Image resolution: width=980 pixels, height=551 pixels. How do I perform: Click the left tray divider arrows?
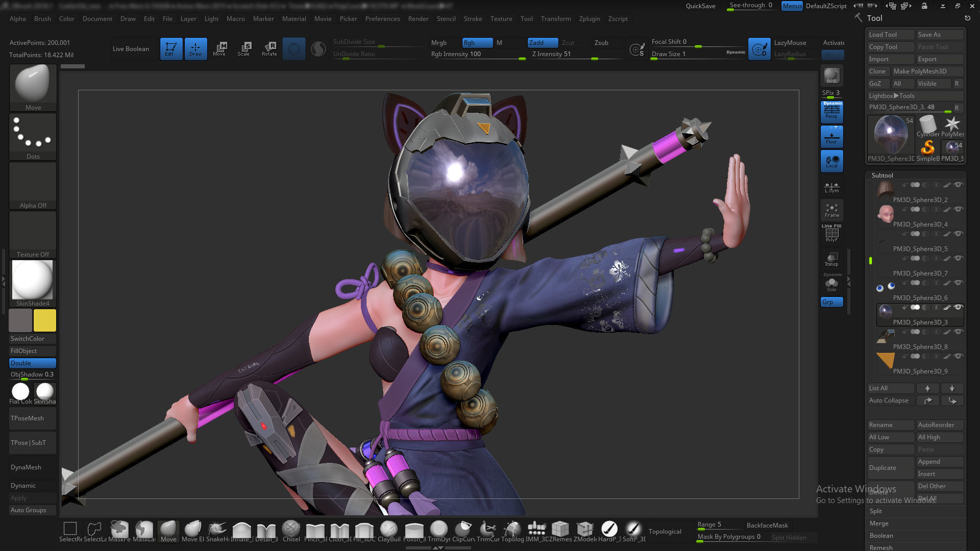tap(3, 281)
